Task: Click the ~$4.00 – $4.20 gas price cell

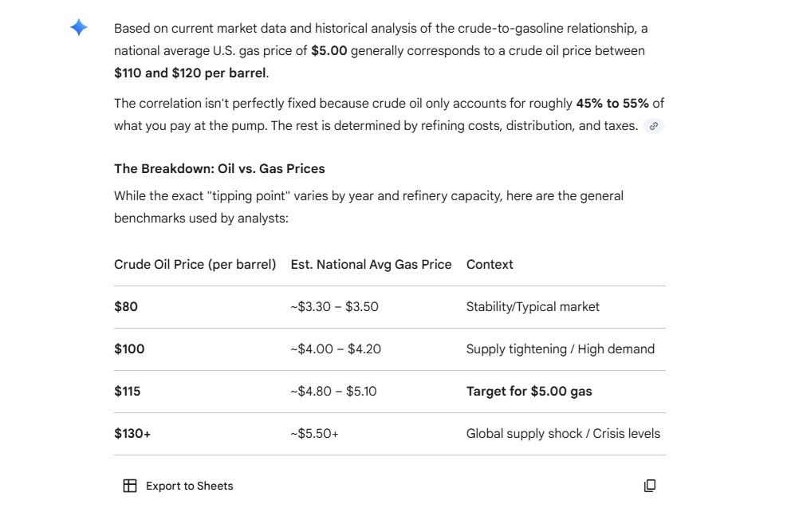Action: point(335,349)
